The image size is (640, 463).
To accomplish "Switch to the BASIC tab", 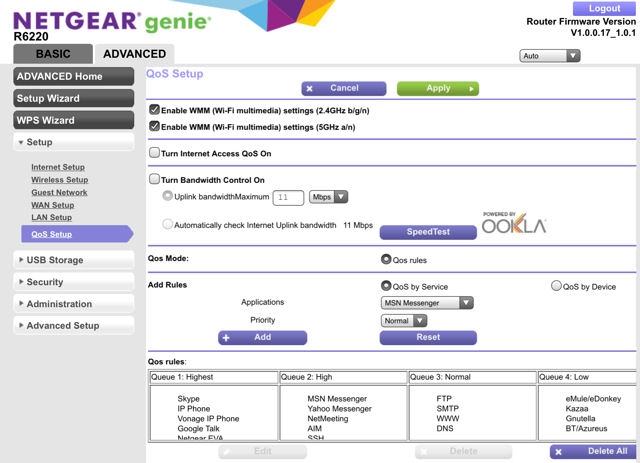I will coord(53,54).
